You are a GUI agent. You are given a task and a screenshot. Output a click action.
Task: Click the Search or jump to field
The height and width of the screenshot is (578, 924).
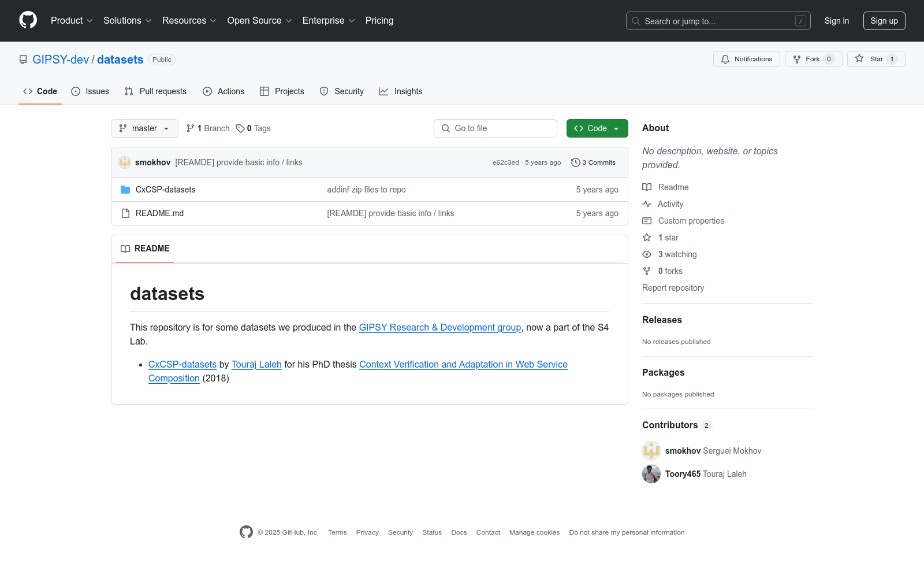click(718, 21)
